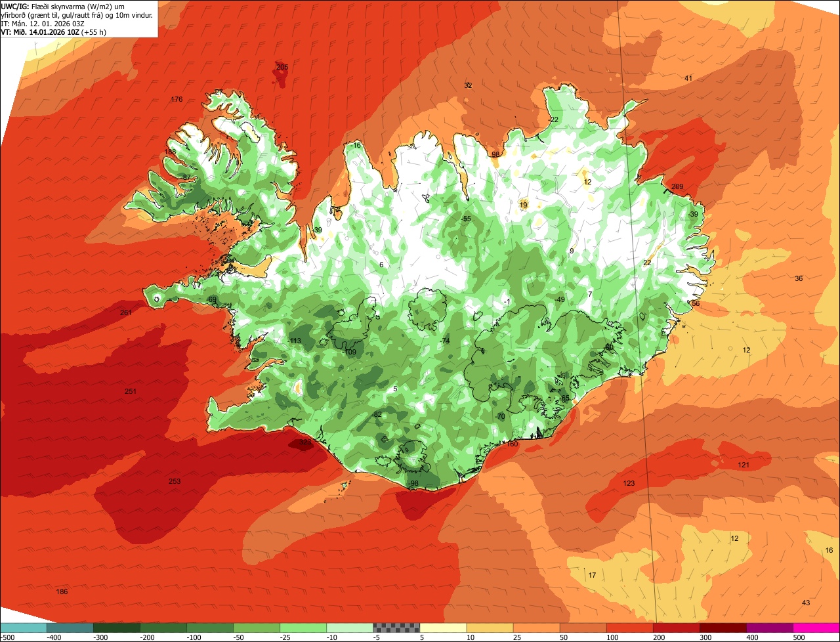Click the map value "323"
This screenshot has width=840, height=642.
tap(305, 442)
